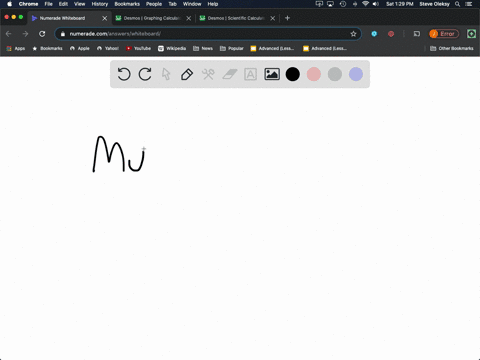Viewport: 480px width, 360px height.
Task: Reload the current page
Action: pos(42,34)
